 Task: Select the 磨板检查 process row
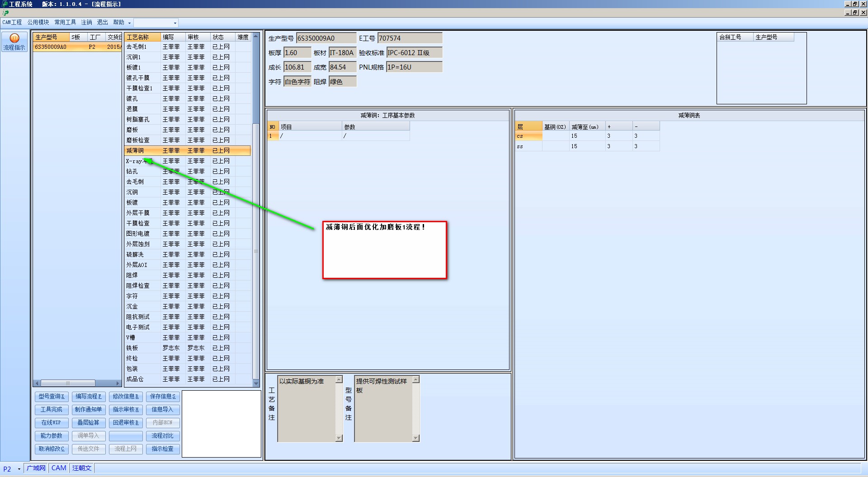188,140
